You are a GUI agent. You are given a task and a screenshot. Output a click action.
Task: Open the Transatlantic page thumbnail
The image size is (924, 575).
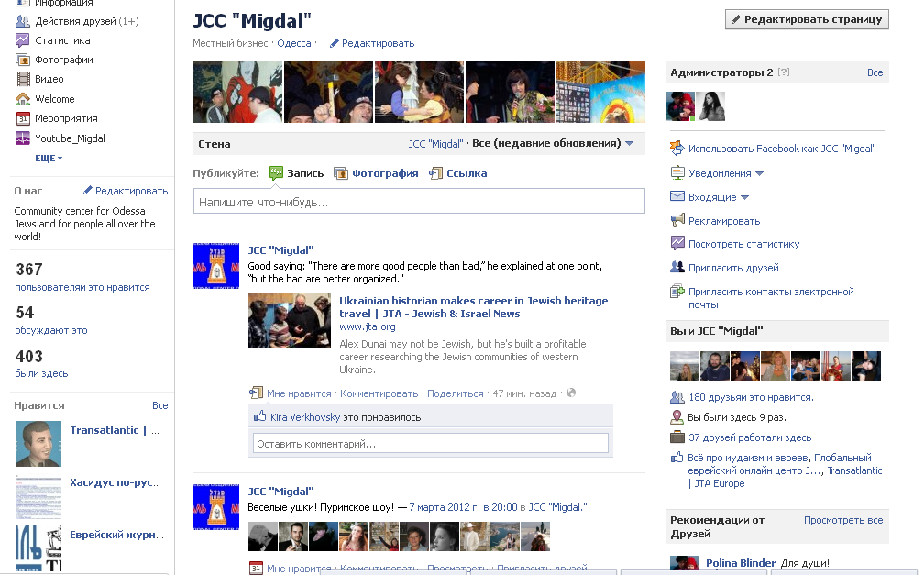coord(38,444)
